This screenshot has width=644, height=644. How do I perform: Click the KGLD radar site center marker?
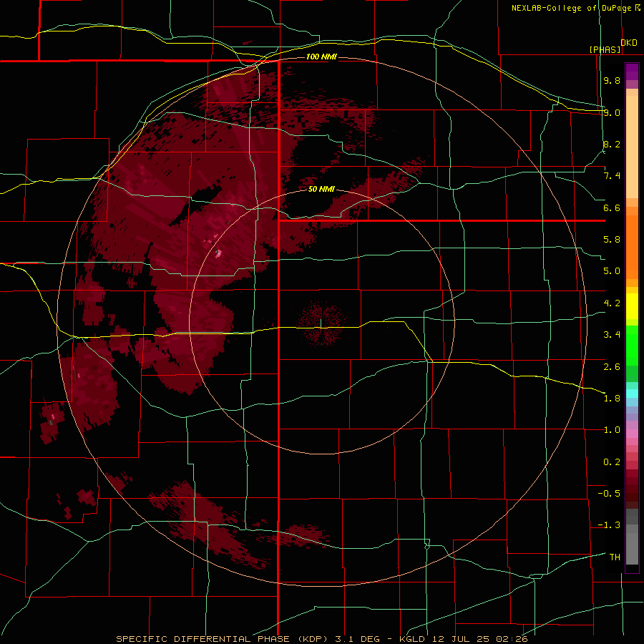(321, 323)
